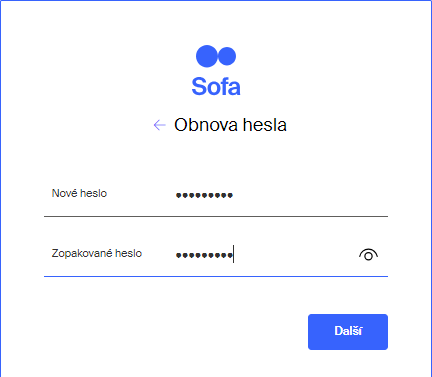Click empty space right of Nové heslo dots
The image size is (432, 377).
[310, 194]
